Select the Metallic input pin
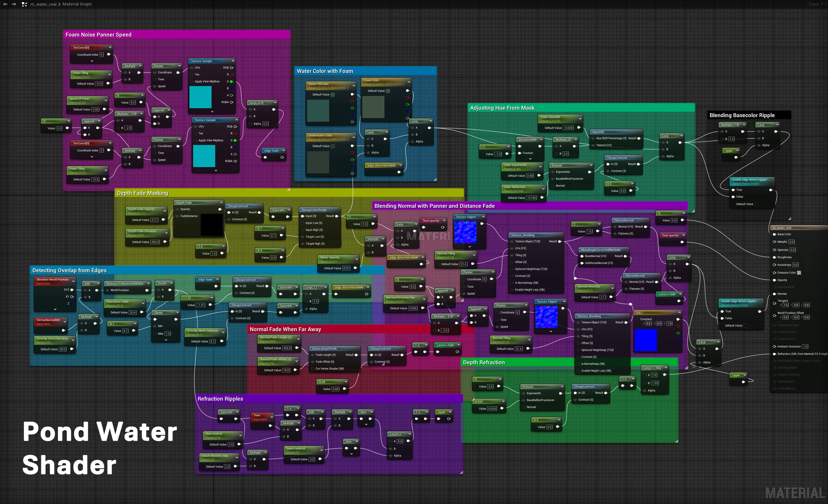The image size is (828, 504). pos(775,242)
